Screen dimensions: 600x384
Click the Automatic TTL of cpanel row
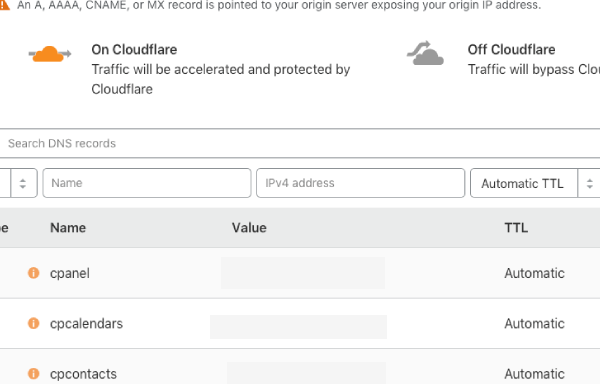coord(535,273)
